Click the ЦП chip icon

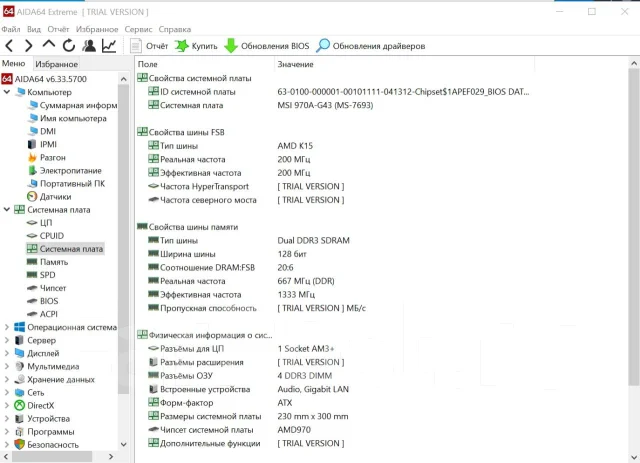pyautogui.click(x=32, y=223)
